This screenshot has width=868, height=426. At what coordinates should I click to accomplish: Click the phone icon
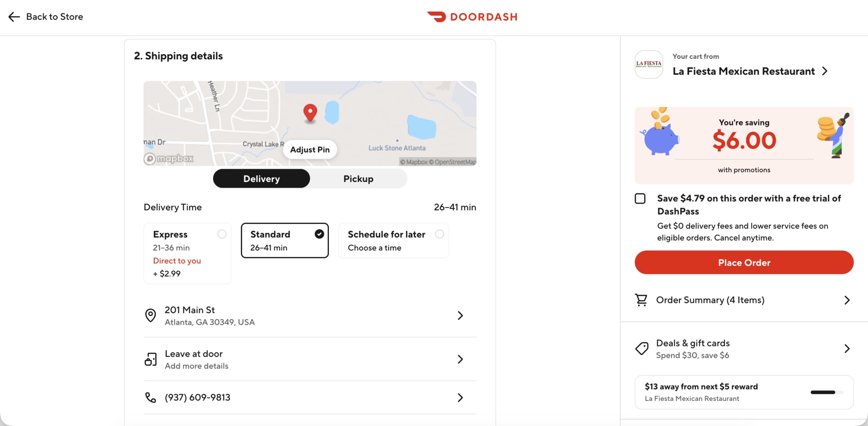150,398
